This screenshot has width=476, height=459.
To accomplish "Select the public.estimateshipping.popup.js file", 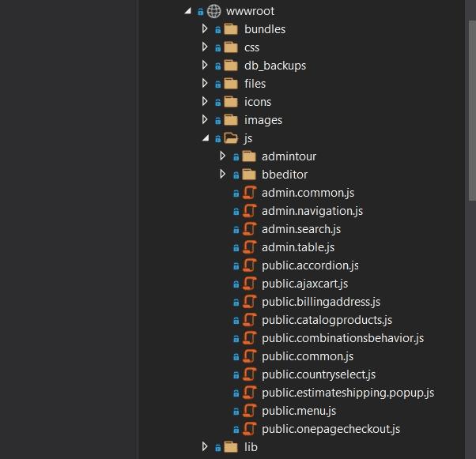I will pyautogui.click(x=348, y=393).
